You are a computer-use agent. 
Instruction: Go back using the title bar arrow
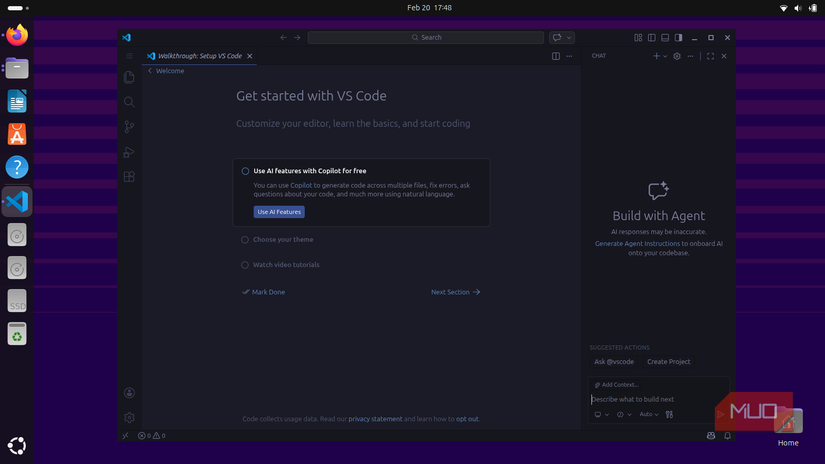(283, 37)
